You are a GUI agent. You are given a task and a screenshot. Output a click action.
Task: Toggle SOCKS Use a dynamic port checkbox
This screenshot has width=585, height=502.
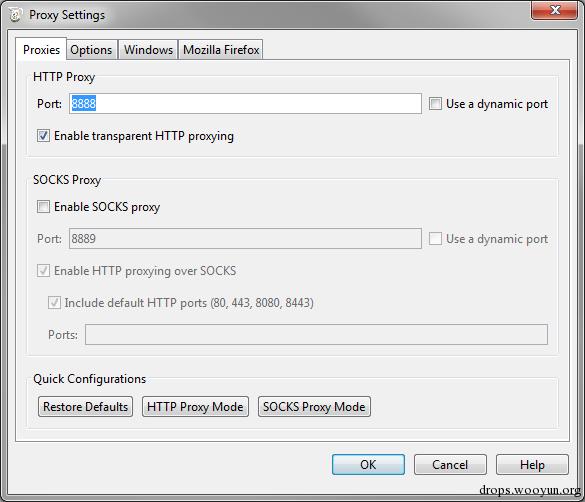pos(435,238)
